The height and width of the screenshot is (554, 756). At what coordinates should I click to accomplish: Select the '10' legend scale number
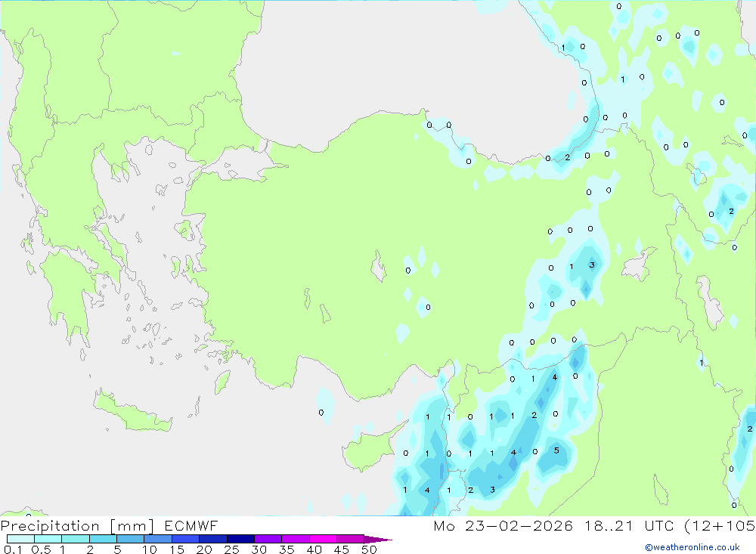(149, 549)
